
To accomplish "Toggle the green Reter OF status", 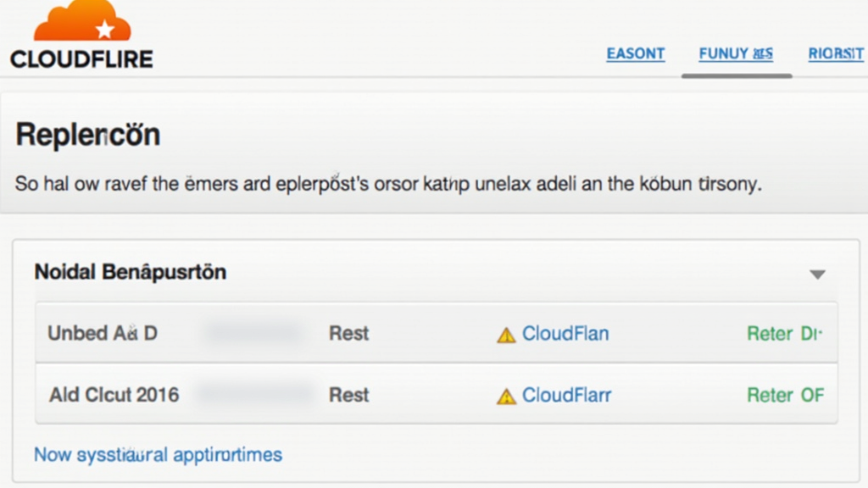I will [x=785, y=395].
